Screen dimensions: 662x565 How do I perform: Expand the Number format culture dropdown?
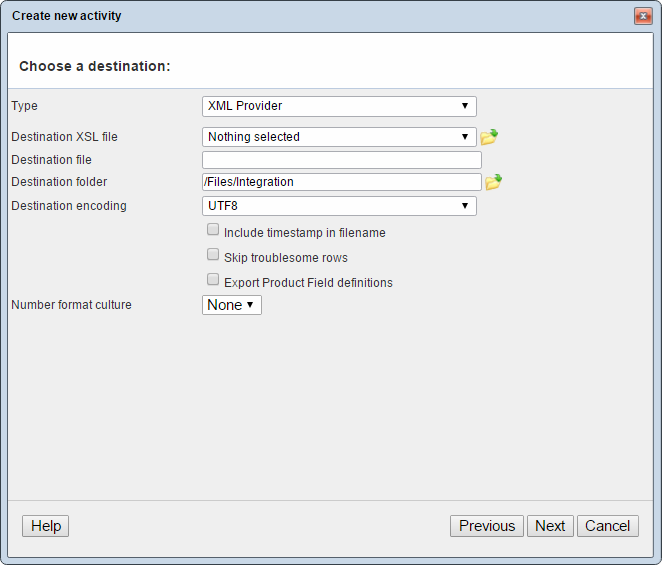click(x=232, y=305)
